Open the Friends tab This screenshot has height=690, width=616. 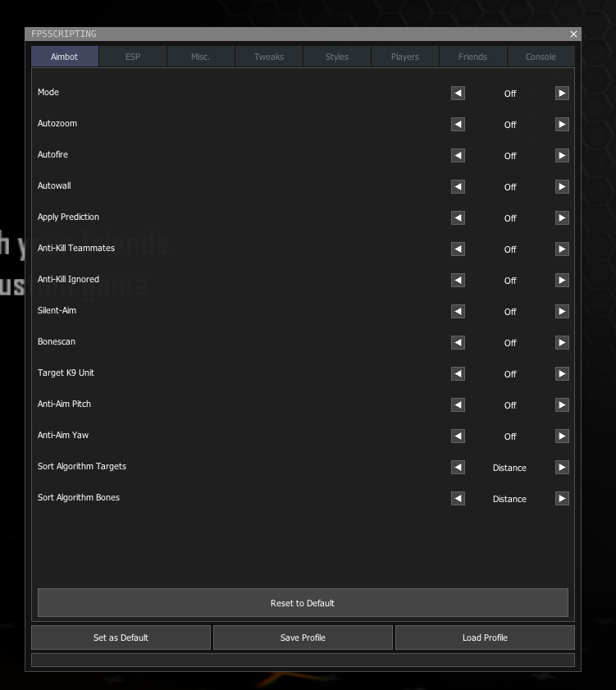(473, 57)
